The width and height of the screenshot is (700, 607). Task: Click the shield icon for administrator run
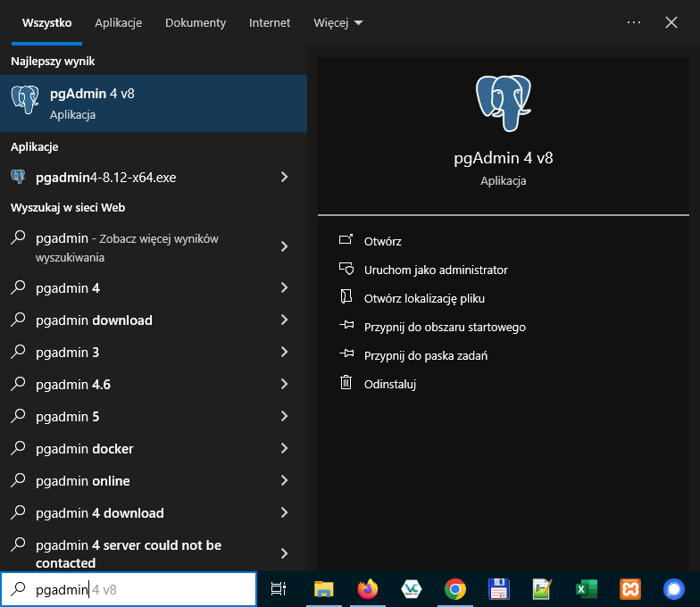(x=346, y=270)
